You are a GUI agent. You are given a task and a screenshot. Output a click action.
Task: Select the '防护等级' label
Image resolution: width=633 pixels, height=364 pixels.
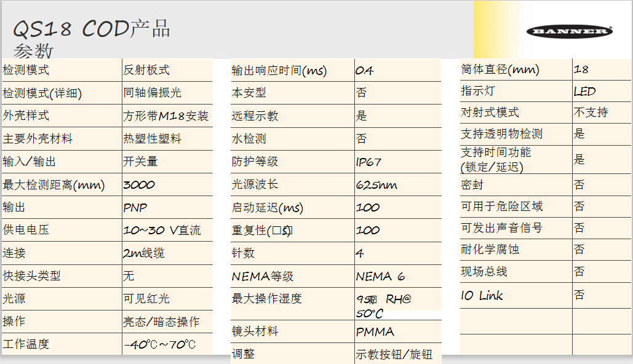255,162
